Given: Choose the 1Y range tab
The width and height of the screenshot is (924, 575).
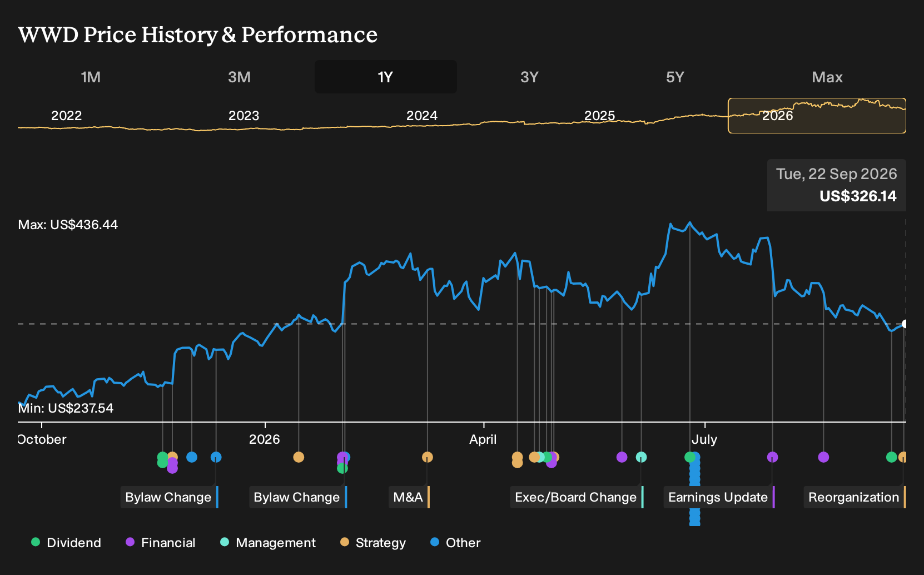Looking at the screenshot, I should coord(385,77).
